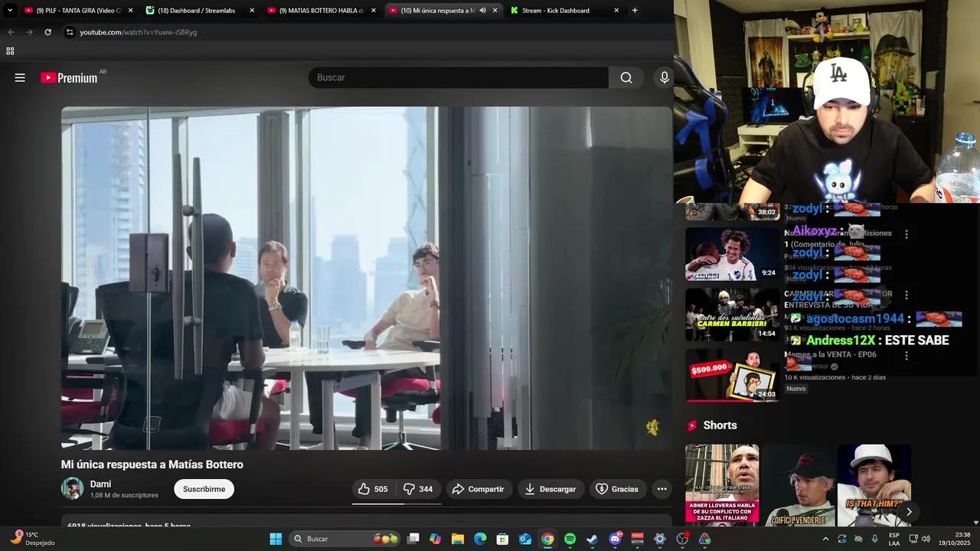The image size is (980, 551).
Task: Open the ¿Difícil venderle Short
Action: (x=799, y=484)
